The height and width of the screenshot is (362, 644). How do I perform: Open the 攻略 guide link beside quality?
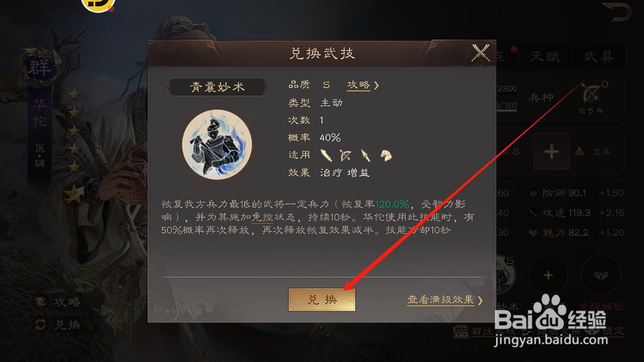pos(358,85)
